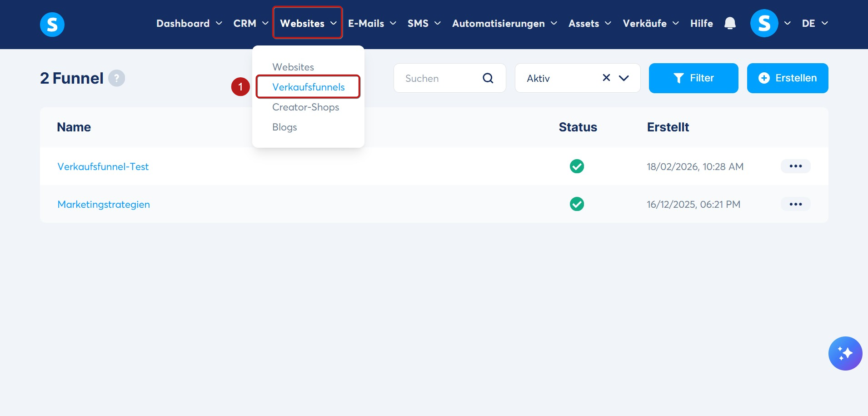Click the Filter button
This screenshot has width=868, height=416.
click(693, 78)
